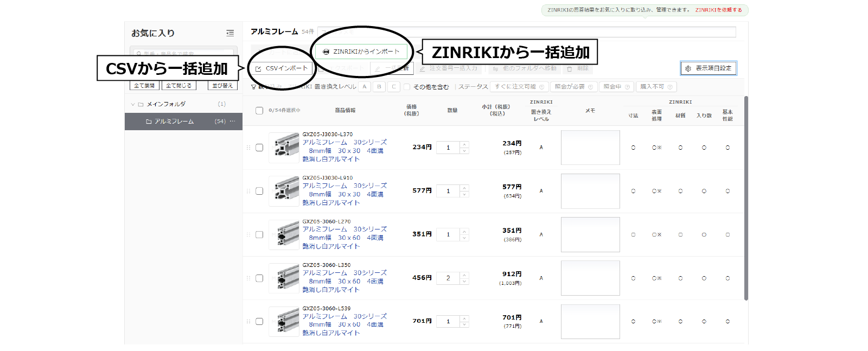Screen dimensions: 868x351
Task: Click the メインフォルダ folder icon
Action: click(141, 104)
